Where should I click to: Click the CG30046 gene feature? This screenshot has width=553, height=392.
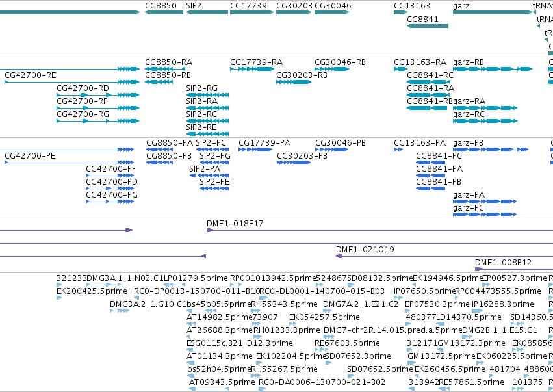point(331,12)
